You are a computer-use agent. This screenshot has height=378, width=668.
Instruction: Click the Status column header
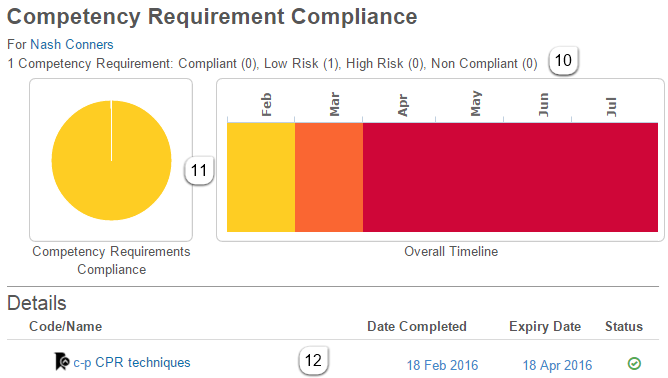pyautogui.click(x=624, y=326)
